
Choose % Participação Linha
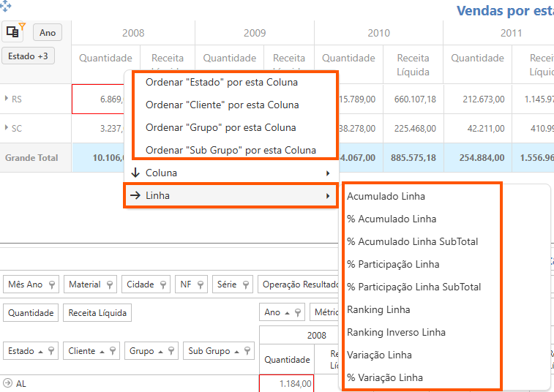pyautogui.click(x=393, y=264)
